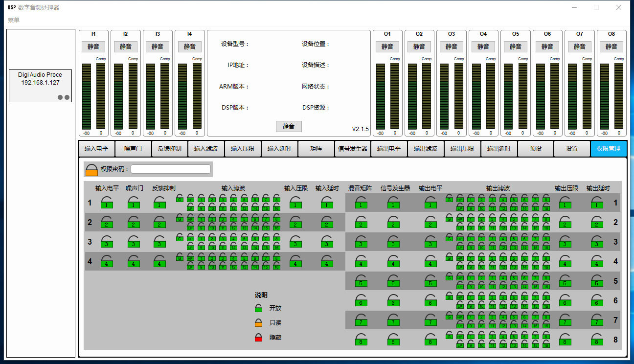Toggle the 信号发生器 lock for output row 8
This screenshot has width=634, height=364.
[394, 340]
